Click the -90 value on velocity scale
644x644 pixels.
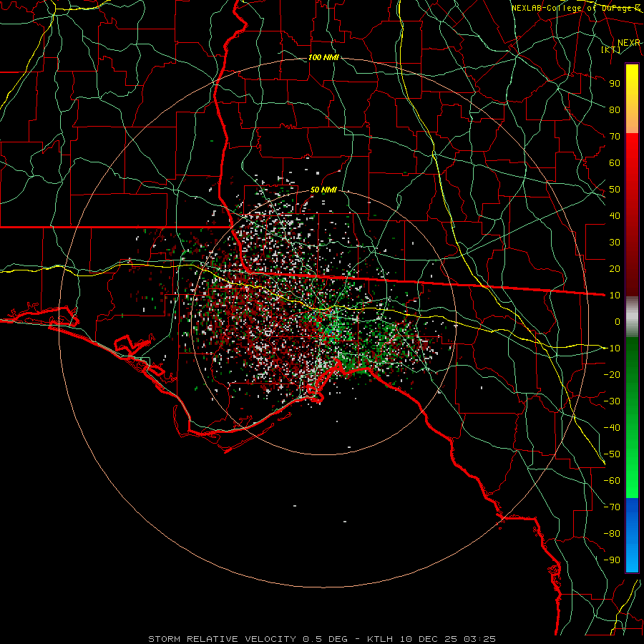pyautogui.click(x=612, y=560)
